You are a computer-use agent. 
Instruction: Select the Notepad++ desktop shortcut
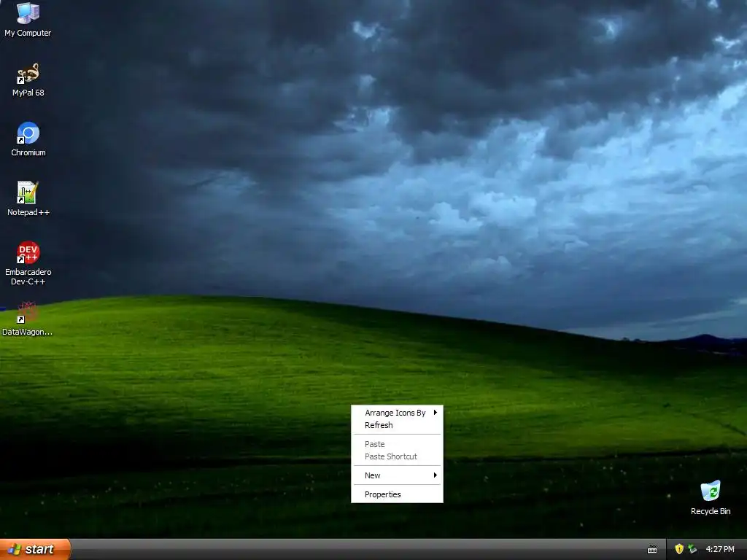tap(28, 199)
